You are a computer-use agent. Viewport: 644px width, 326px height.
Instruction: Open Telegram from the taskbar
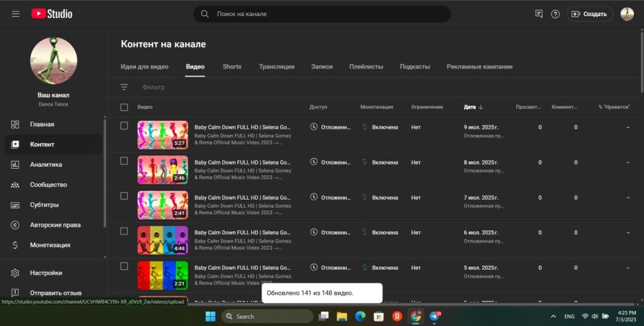point(435,316)
